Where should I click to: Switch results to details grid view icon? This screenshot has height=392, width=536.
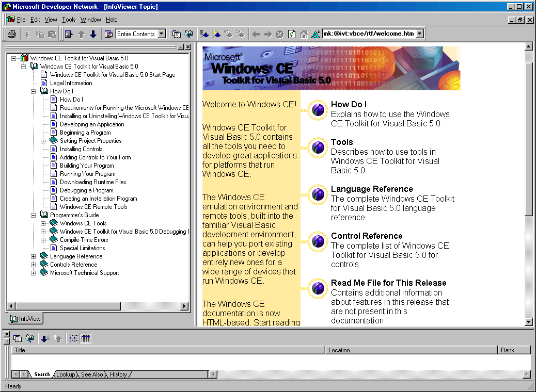(85, 338)
